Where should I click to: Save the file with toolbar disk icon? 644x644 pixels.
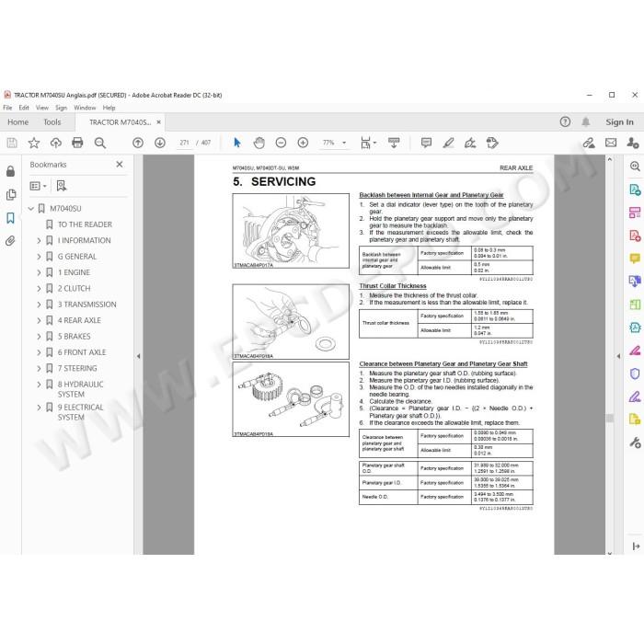(12, 143)
